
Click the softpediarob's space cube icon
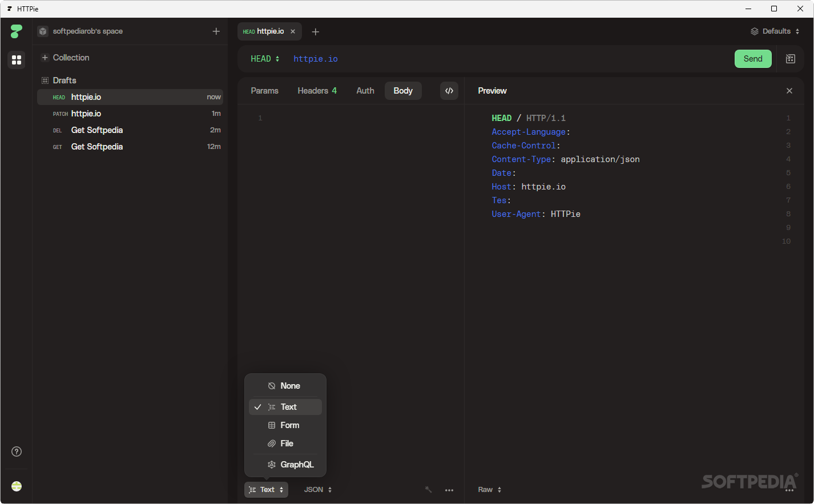tap(43, 31)
